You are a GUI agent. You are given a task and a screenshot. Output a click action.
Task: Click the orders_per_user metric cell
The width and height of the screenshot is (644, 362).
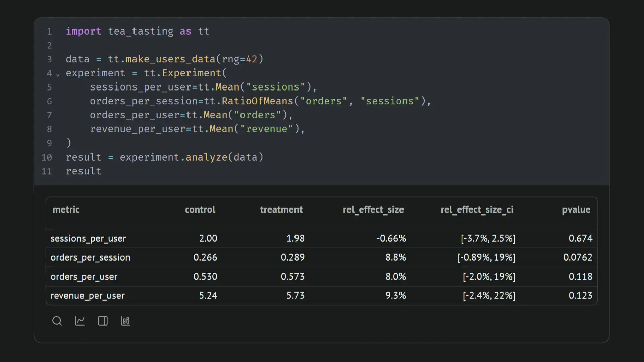[x=84, y=277]
